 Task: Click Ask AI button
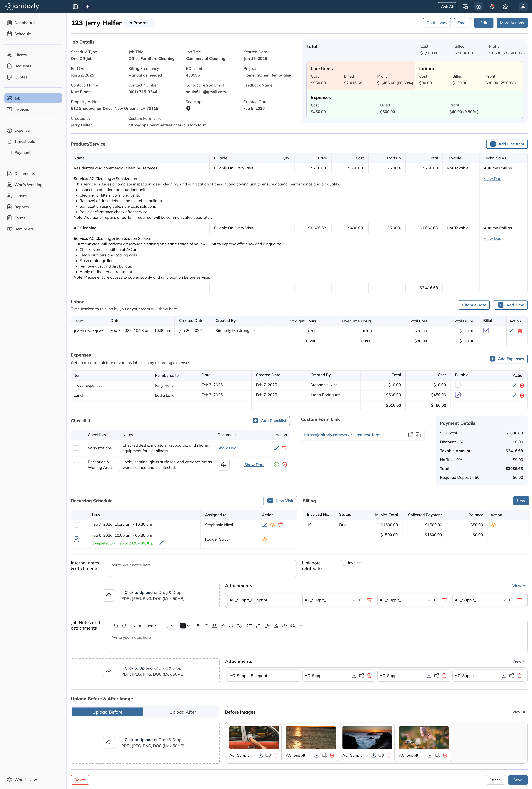pyautogui.click(x=447, y=7)
